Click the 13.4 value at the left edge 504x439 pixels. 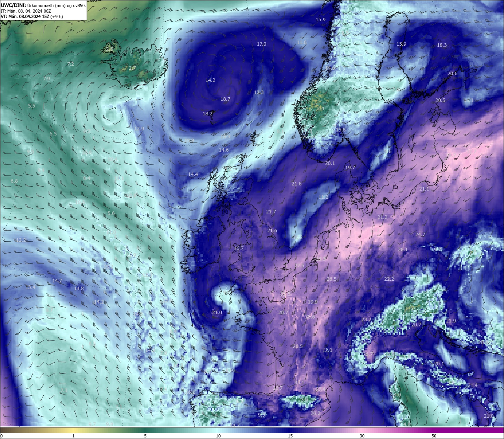click(x=30, y=288)
